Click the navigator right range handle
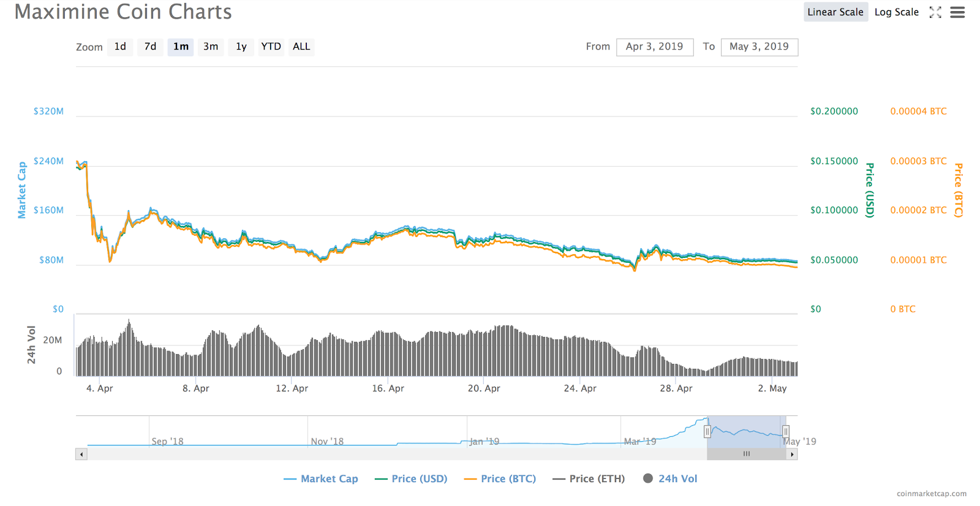Screen dimensions: 980x506 pyautogui.click(x=785, y=432)
